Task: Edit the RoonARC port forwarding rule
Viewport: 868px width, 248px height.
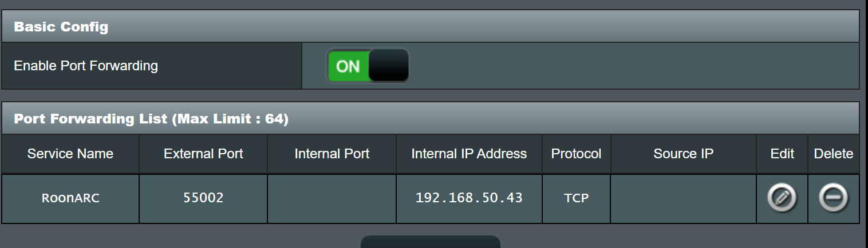Action: point(782,198)
